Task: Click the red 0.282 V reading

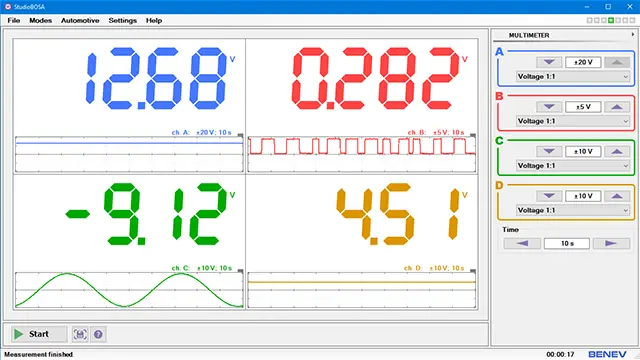Action: coord(375,78)
